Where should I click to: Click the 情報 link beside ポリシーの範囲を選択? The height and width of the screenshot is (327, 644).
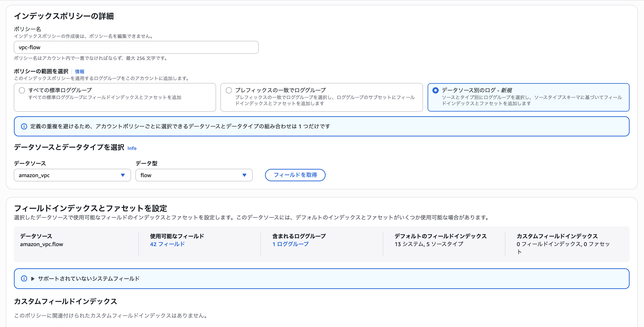point(79,71)
